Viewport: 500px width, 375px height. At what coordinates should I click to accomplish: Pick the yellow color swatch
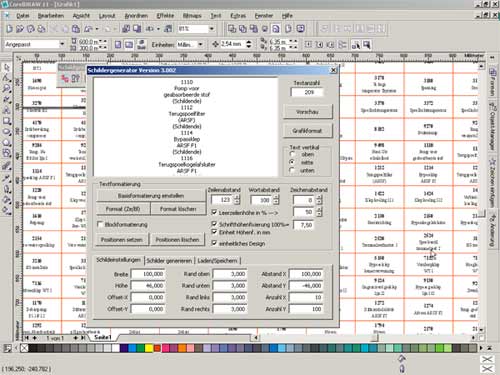tap(149, 348)
